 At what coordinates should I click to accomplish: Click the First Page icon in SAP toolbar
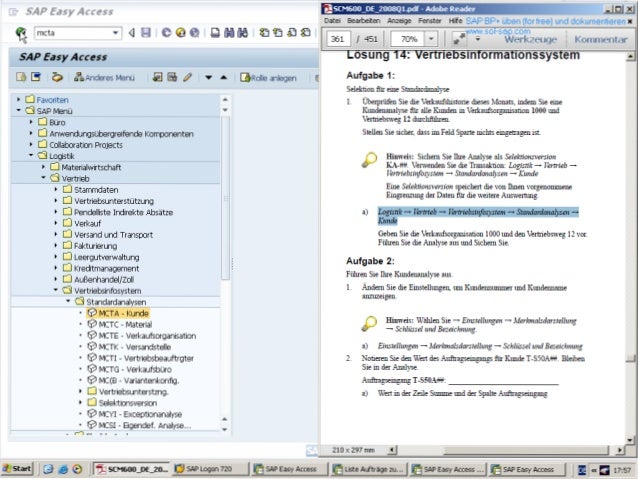coord(264,33)
